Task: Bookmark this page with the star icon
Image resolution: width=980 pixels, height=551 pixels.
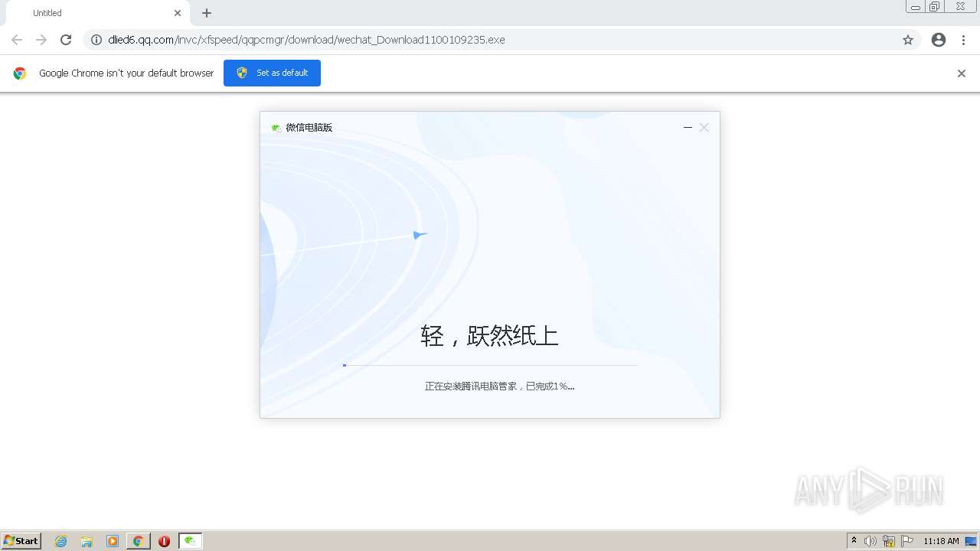Action: point(908,40)
